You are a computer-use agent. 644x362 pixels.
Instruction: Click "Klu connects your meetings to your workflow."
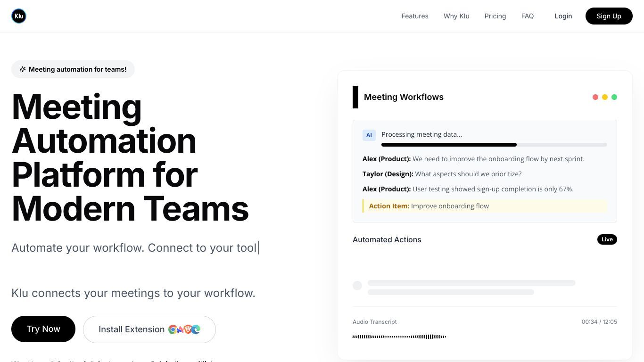click(x=133, y=293)
